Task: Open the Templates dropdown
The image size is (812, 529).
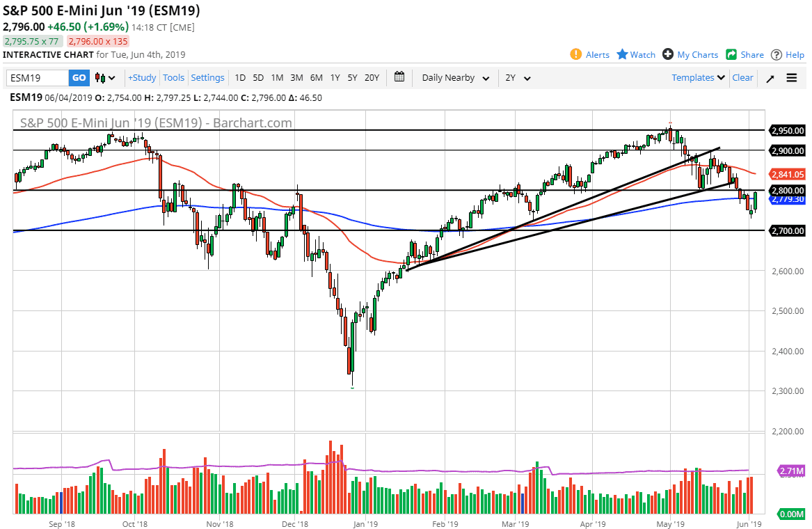Action: (698, 78)
